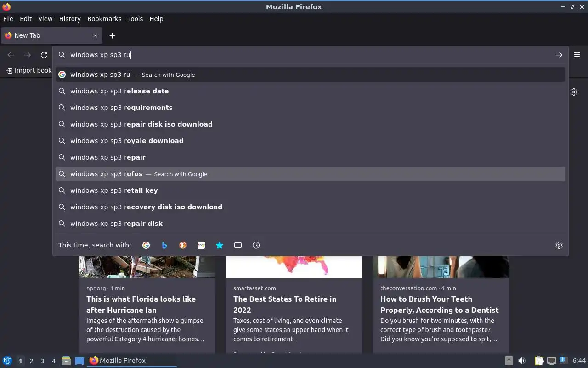
Task: Switch to workspace 4
Action: pos(53,361)
